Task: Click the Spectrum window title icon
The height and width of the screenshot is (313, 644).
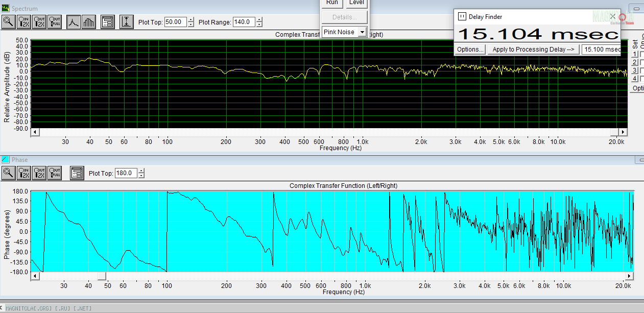Action: pos(6,9)
